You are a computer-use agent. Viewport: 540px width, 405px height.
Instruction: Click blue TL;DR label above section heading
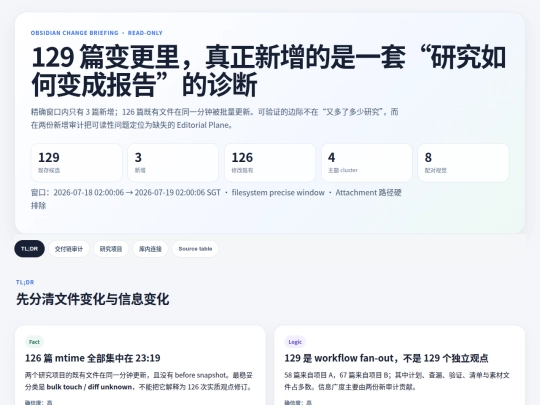tap(25, 282)
